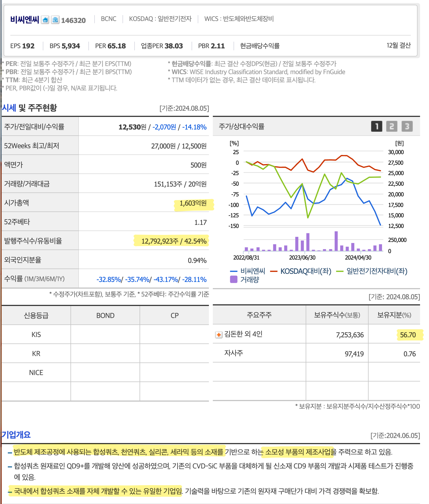The height and width of the screenshot is (504, 429).
Task: Select the daily change -14.18%
Action: click(x=194, y=127)
